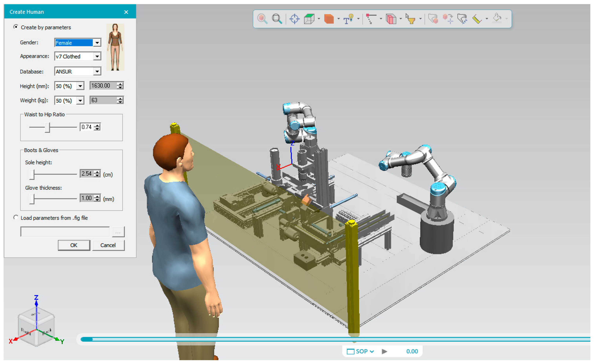Click the text label lightbulb icon

(x=348, y=19)
